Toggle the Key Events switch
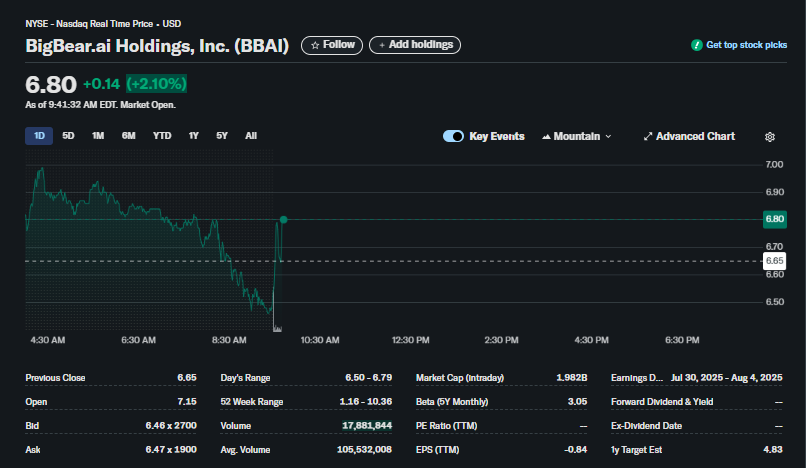Screen dimensions: 806x468 [x=453, y=136]
